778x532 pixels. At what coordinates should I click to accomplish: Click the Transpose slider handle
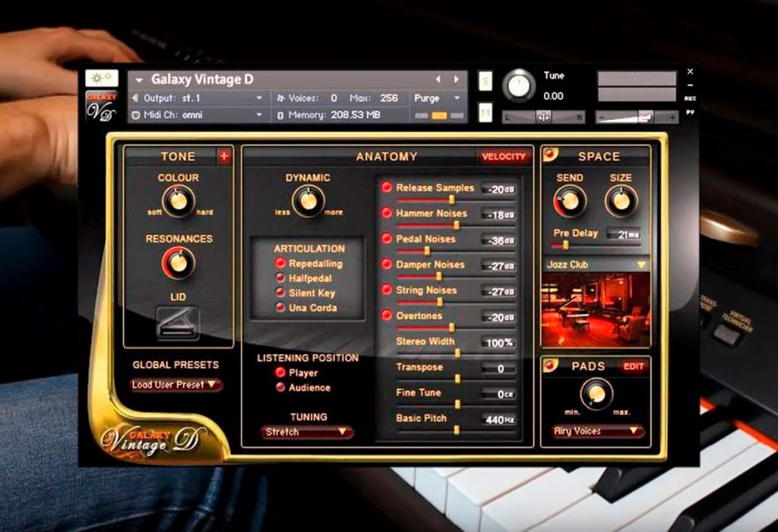coord(457,379)
